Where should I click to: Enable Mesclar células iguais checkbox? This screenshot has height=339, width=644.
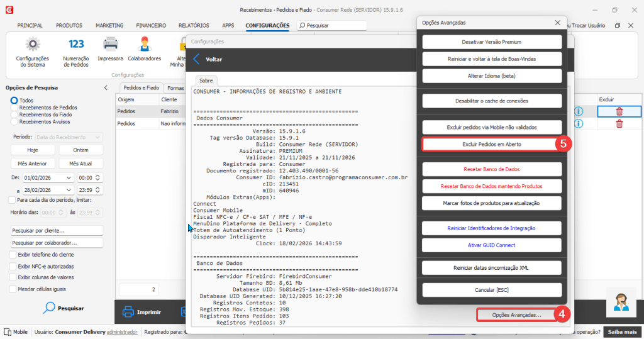tap(13, 289)
